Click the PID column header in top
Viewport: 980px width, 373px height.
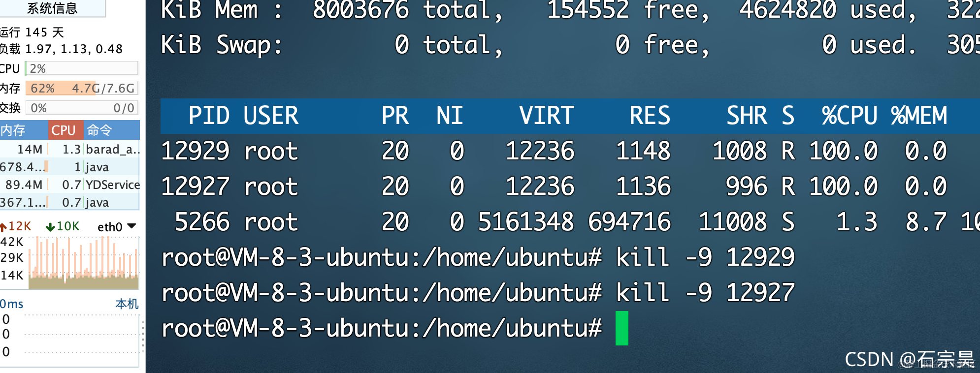point(209,116)
